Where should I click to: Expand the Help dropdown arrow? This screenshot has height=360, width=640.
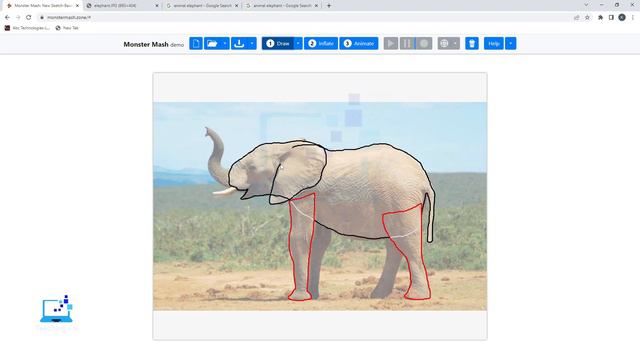tap(511, 43)
